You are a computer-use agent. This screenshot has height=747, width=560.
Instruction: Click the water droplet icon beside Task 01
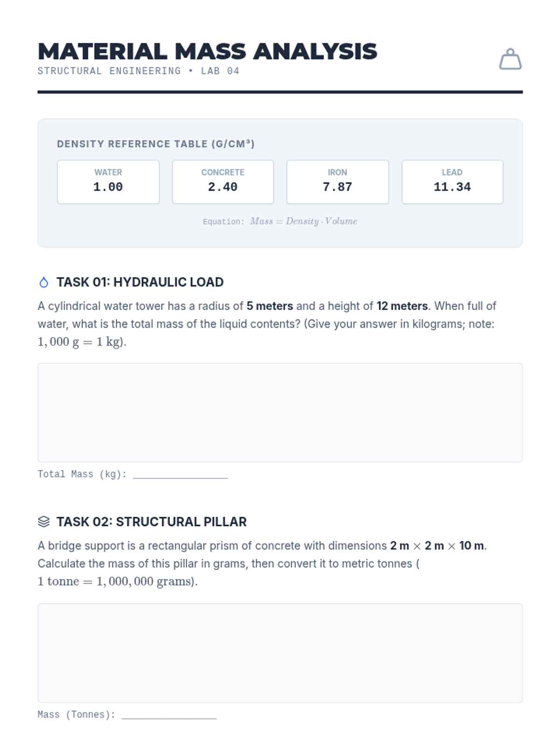(44, 282)
